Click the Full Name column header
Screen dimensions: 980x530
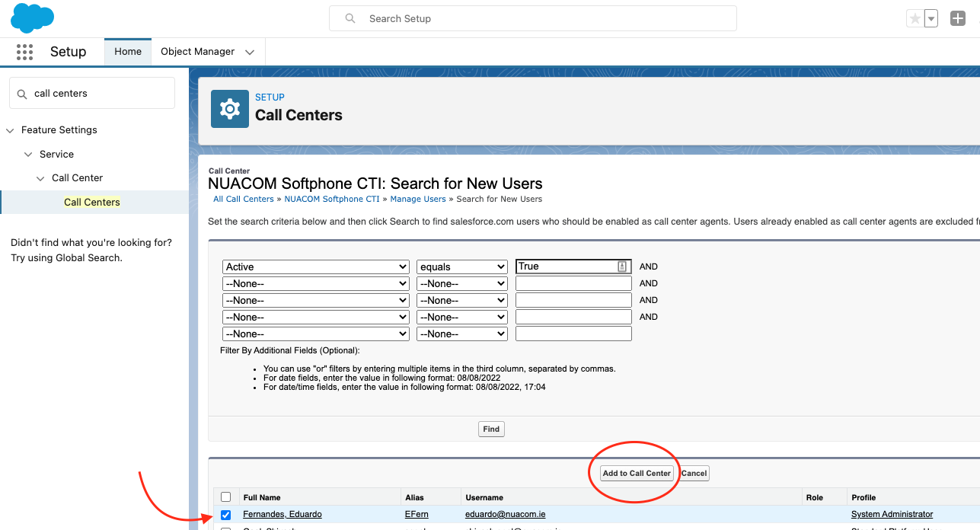point(262,498)
